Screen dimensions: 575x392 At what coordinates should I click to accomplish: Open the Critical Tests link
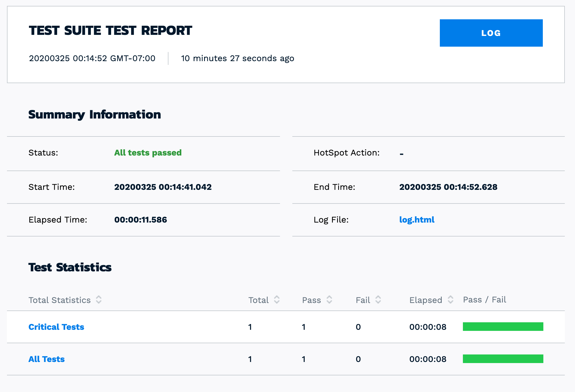click(x=56, y=327)
